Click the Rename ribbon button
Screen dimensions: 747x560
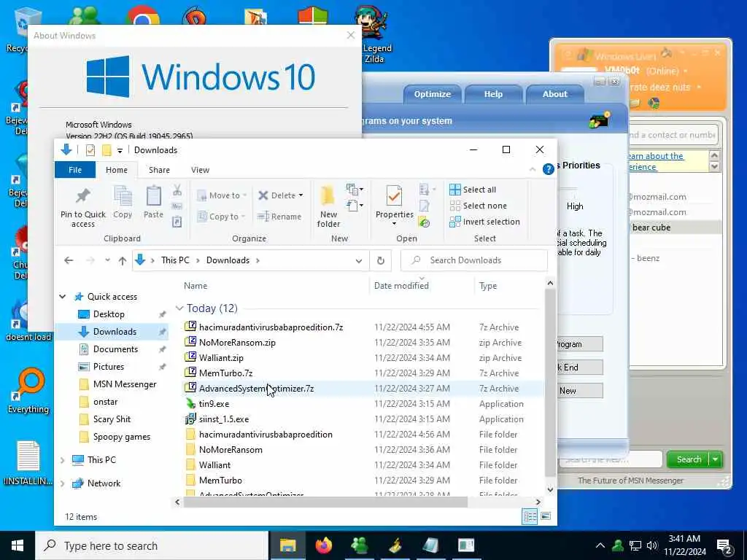pos(279,217)
